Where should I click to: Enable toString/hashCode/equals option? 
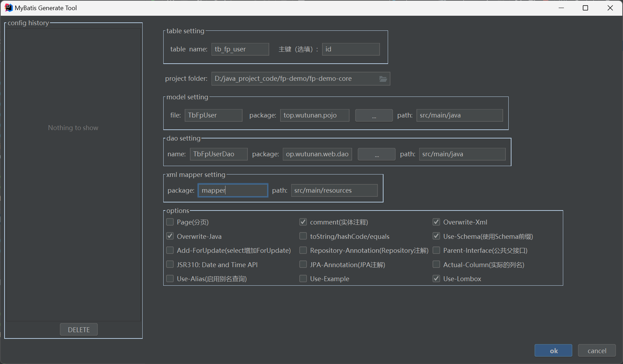point(303,236)
